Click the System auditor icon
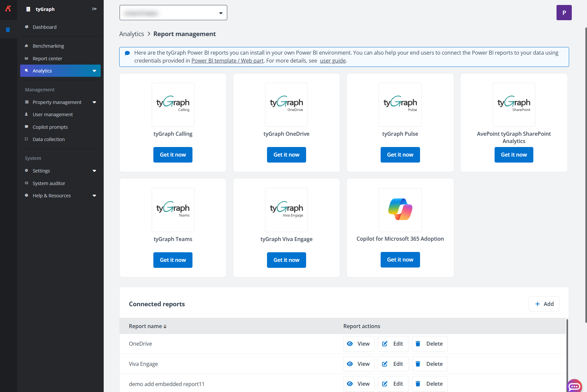The image size is (587, 392). 27,183
